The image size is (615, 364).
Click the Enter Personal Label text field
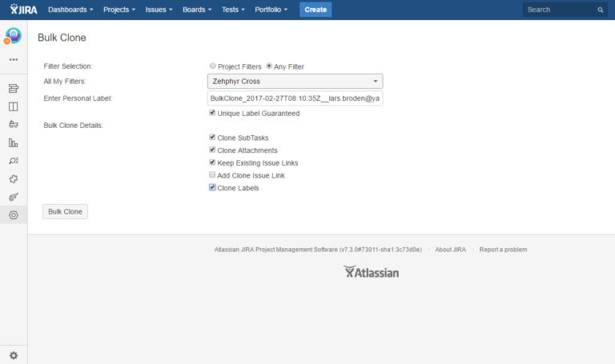point(295,98)
